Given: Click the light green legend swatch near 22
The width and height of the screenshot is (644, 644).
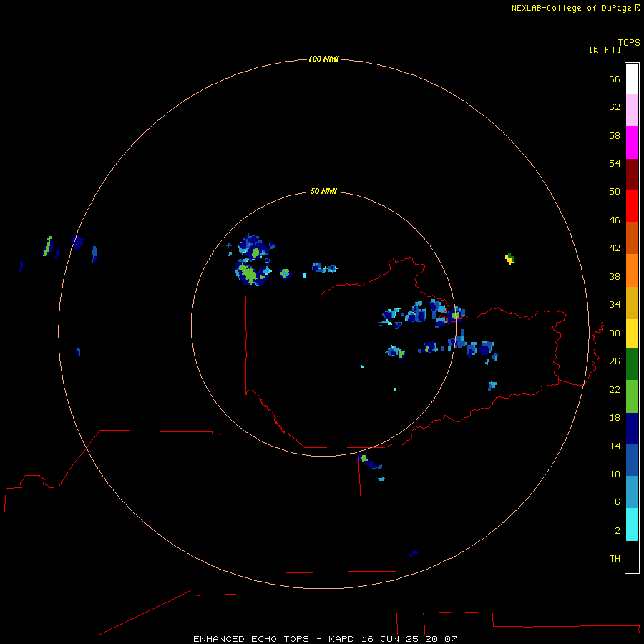Looking at the screenshot, I should 632,396.
